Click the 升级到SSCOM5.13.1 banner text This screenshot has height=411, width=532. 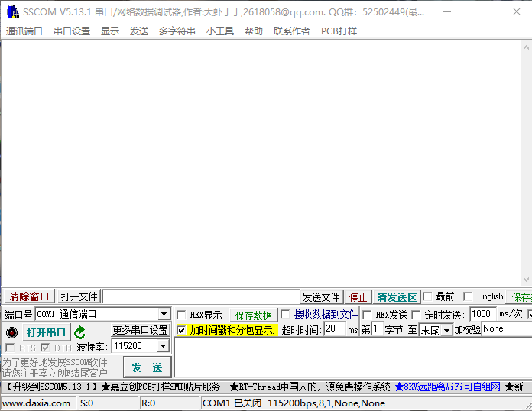pyautogui.click(x=51, y=387)
